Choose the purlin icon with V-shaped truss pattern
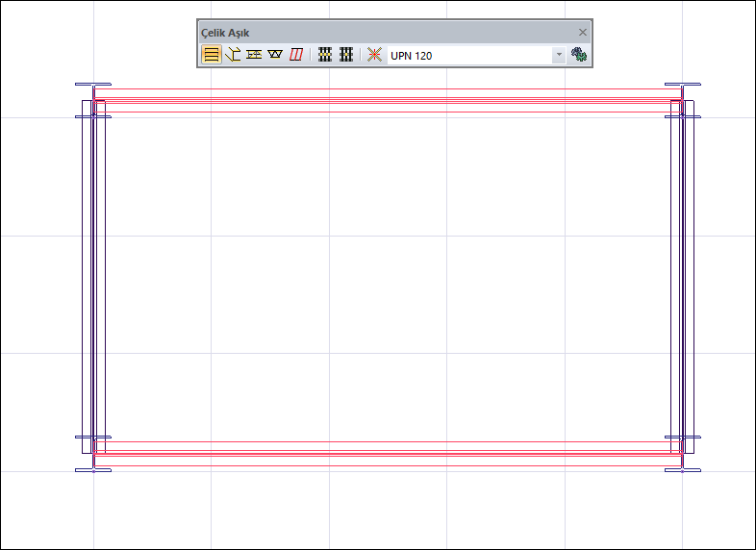 click(275, 55)
